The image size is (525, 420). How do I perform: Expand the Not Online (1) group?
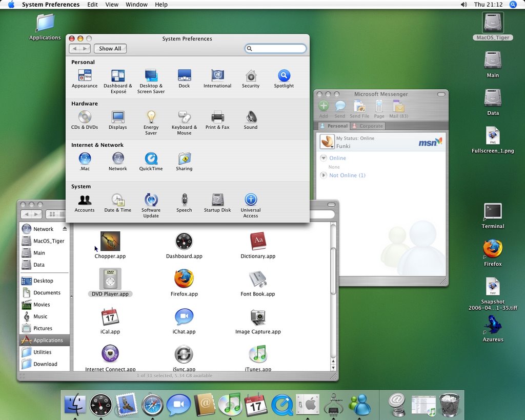(324, 175)
